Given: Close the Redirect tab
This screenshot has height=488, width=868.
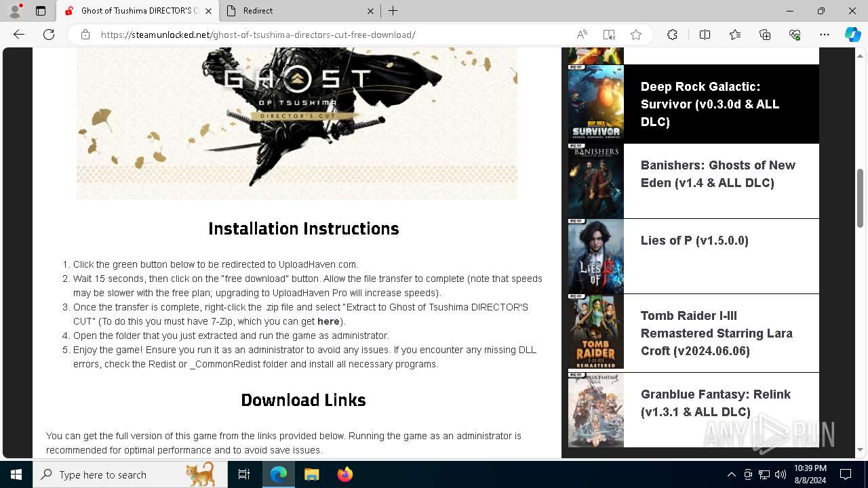Looking at the screenshot, I should (x=371, y=11).
